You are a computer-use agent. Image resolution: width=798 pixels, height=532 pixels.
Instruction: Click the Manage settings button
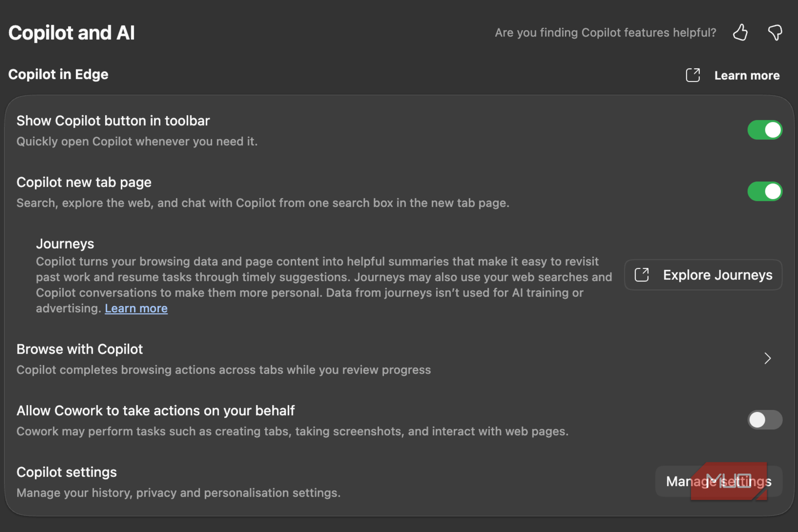(x=719, y=481)
